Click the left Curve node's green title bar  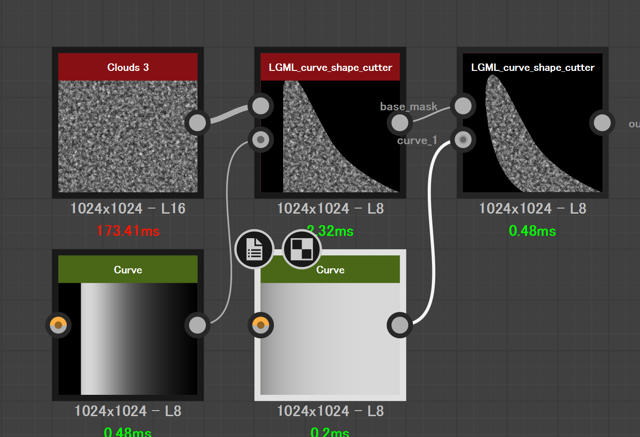click(x=128, y=269)
